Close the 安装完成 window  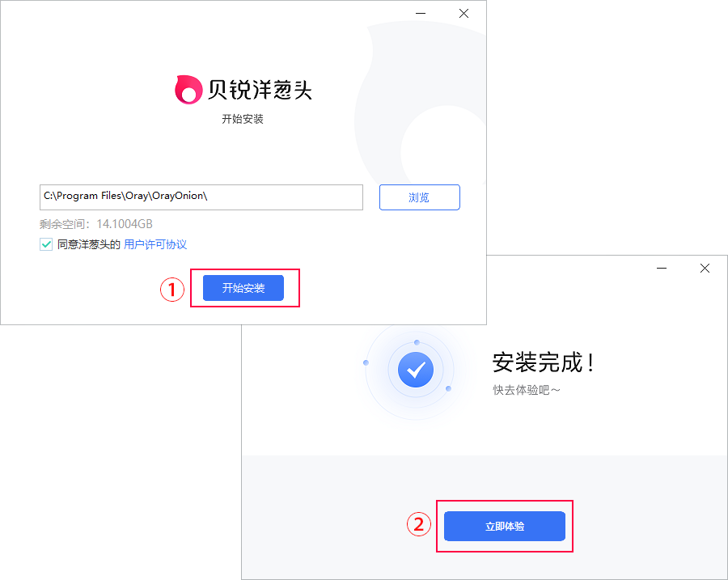point(705,268)
